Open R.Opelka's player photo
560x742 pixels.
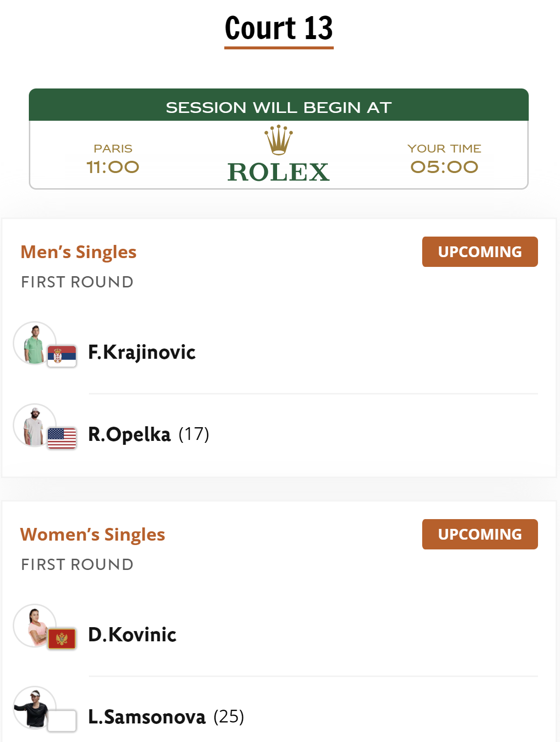click(35, 425)
